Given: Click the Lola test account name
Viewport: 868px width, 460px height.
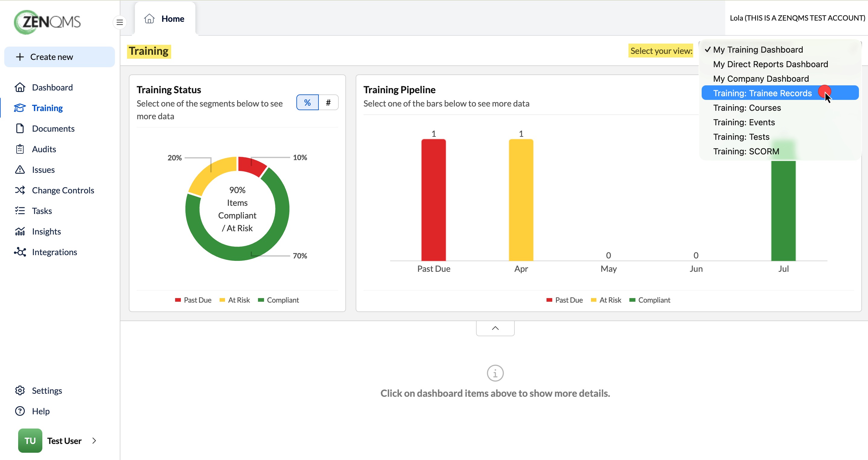Looking at the screenshot, I should pyautogui.click(x=797, y=18).
